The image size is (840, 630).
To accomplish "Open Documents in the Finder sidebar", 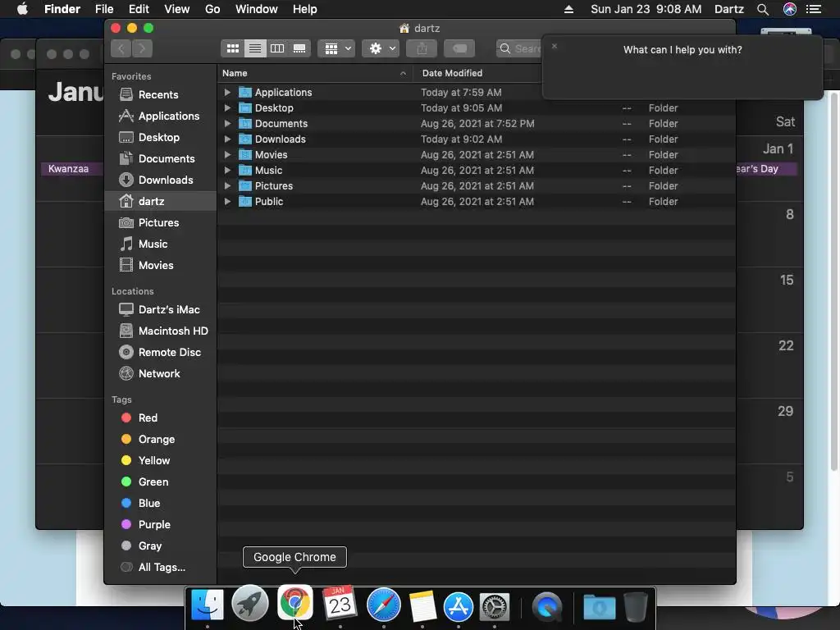I will coord(160,159).
